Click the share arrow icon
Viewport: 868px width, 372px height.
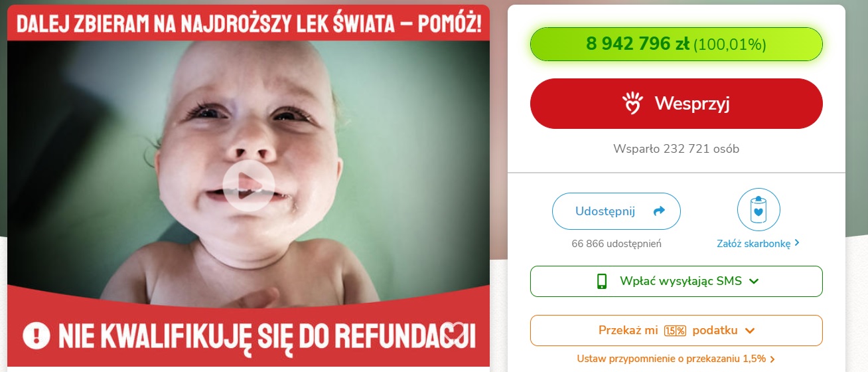click(659, 211)
